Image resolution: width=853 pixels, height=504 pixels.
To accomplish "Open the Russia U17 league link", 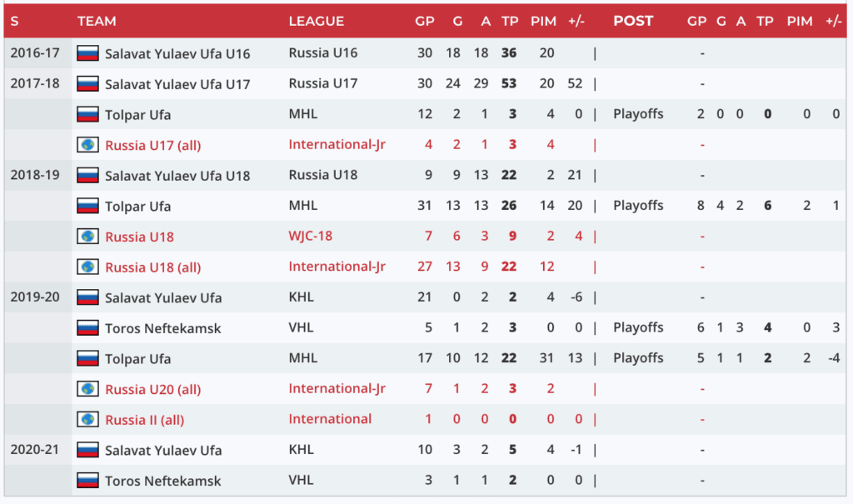I will pyautogui.click(x=322, y=83).
